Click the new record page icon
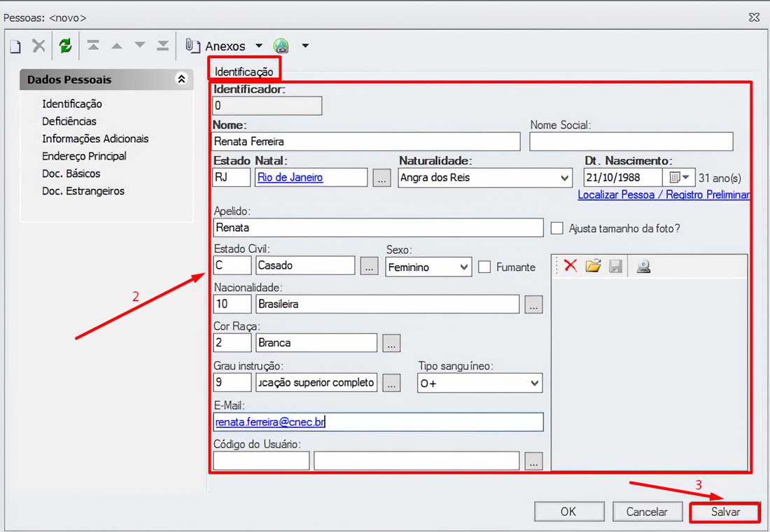The width and height of the screenshot is (770, 532). 15,46
